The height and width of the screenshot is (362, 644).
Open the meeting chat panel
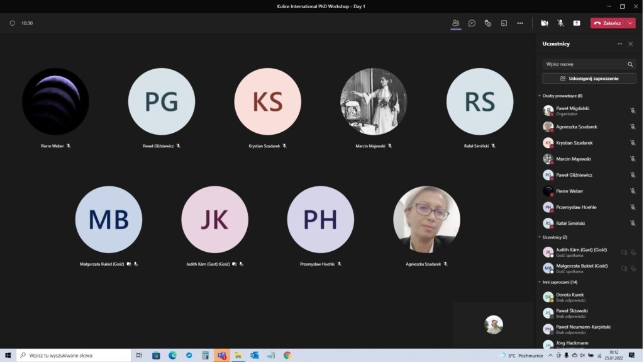(x=472, y=23)
